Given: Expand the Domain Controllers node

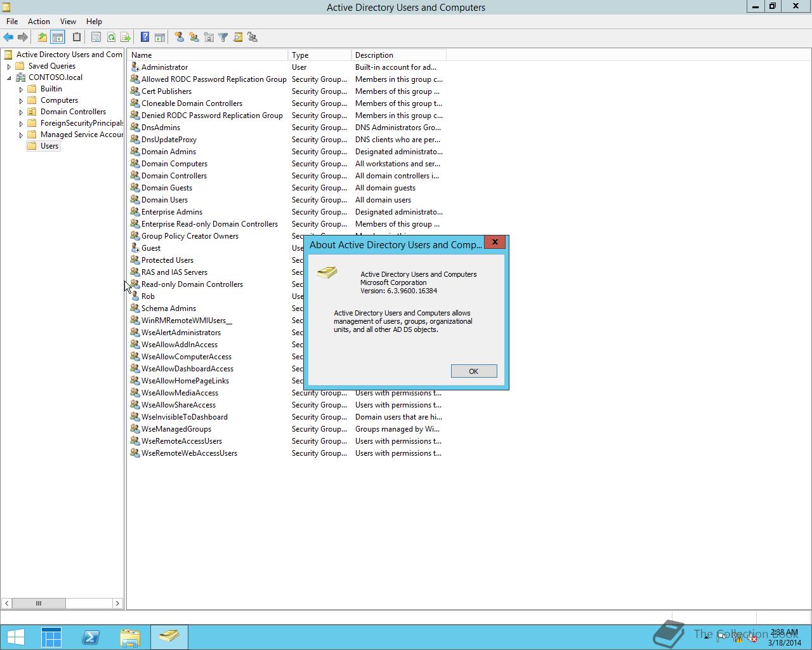Looking at the screenshot, I should (21, 112).
